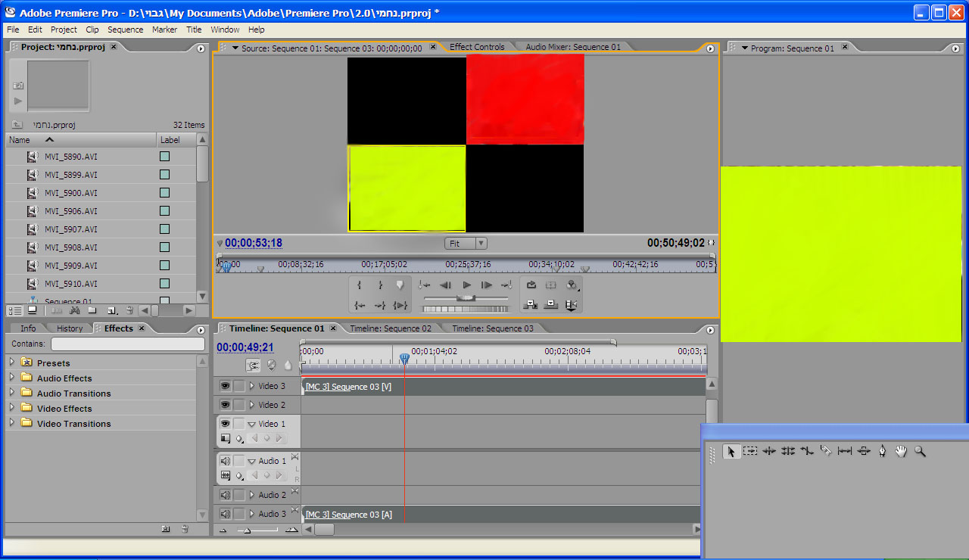Toggle Snap in the Timeline panel
Viewport: 969px width, 560px height.
(x=254, y=366)
